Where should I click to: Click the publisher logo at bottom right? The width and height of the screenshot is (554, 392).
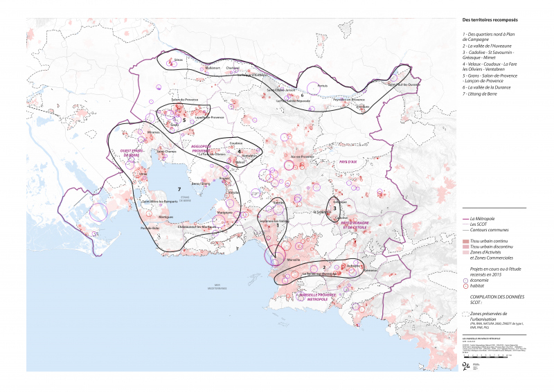point(466,365)
